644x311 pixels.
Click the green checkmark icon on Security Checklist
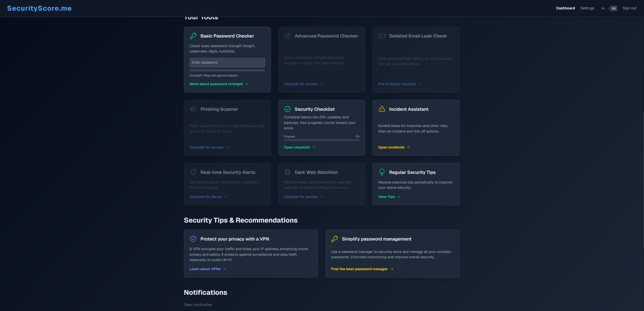pyautogui.click(x=287, y=109)
